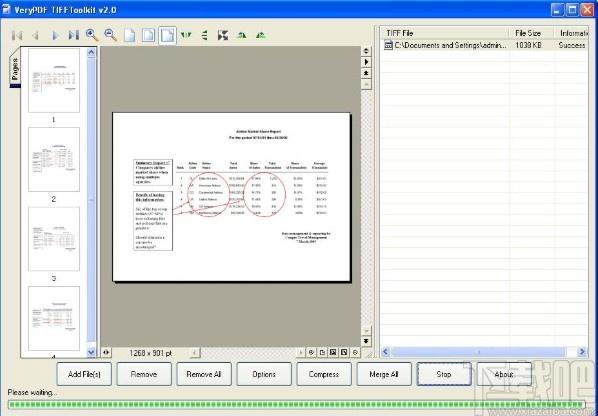
Task: Click the 1039 KB file size cell
Action: [528, 45]
